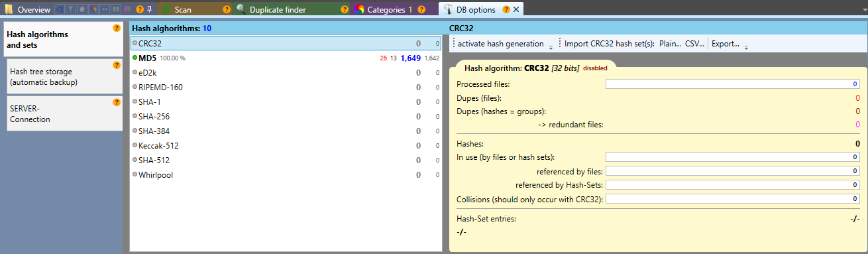Import CRC32 hash set as Plain

[x=671, y=43]
